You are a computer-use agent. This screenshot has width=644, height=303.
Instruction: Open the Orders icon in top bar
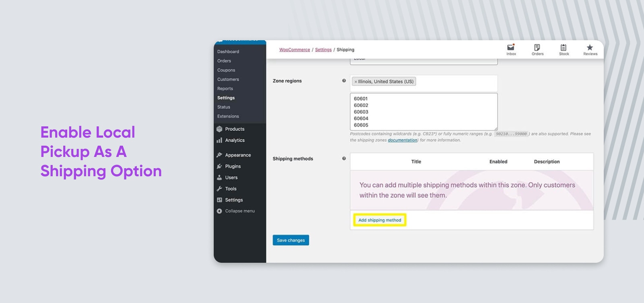coord(537,47)
